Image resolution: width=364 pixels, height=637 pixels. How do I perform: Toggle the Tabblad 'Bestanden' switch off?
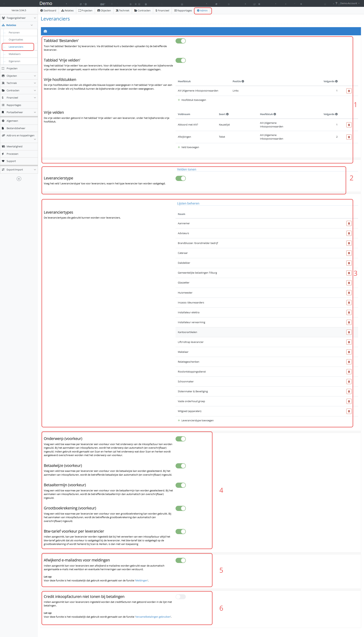pos(180,41)
